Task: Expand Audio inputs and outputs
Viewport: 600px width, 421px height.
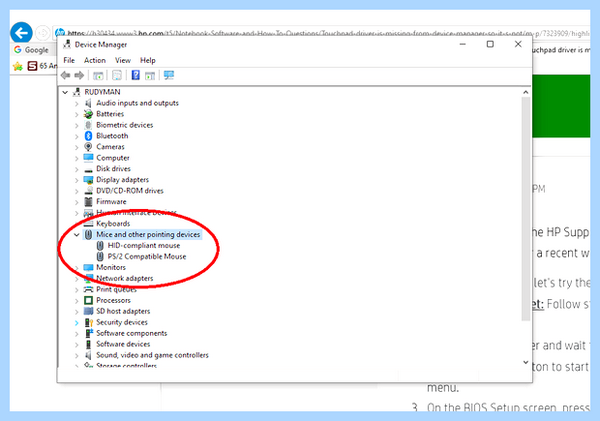Action: 77,103
